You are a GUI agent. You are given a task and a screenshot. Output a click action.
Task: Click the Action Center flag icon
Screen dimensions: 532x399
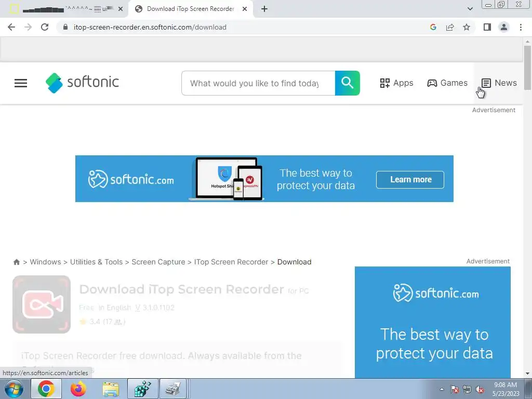pyautogui.click(x=455, y=390)
